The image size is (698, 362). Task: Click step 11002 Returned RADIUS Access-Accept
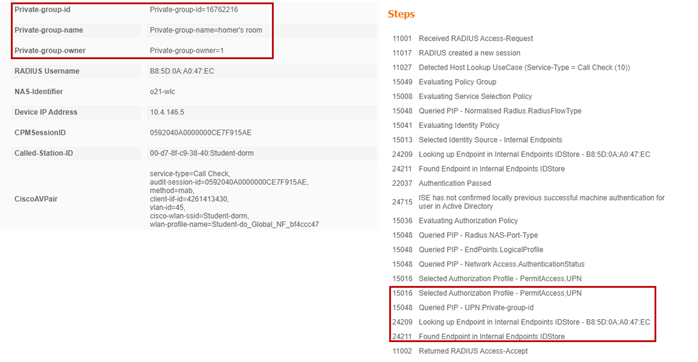click(460, 351)
